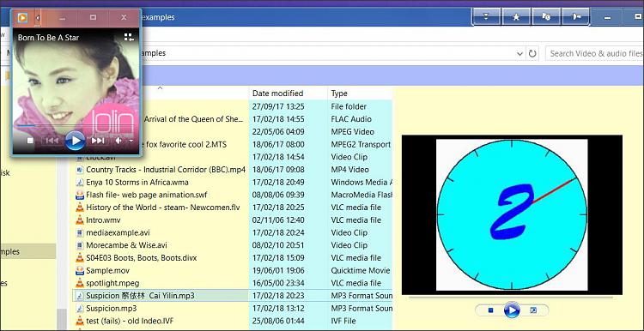644x331 pixels.
Task: Open preview in Windows Media Player
Action: pyautogui.click(x=533, y=310)
